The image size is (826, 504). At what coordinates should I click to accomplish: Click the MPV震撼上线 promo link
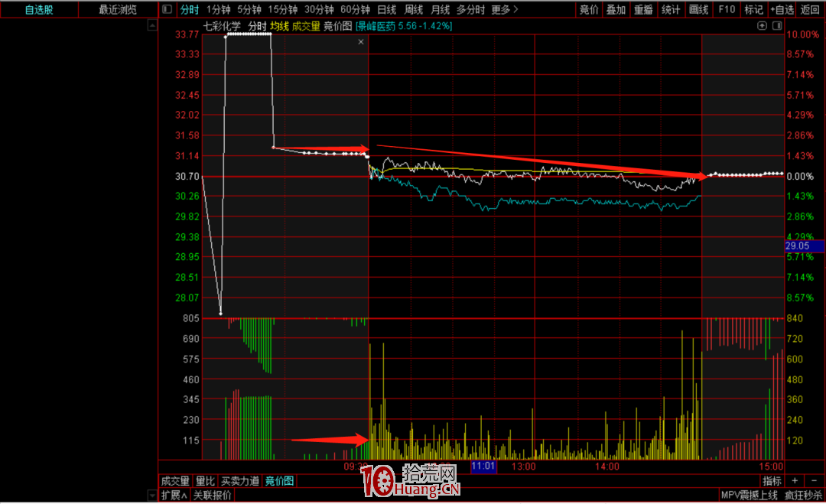point(749,495)
